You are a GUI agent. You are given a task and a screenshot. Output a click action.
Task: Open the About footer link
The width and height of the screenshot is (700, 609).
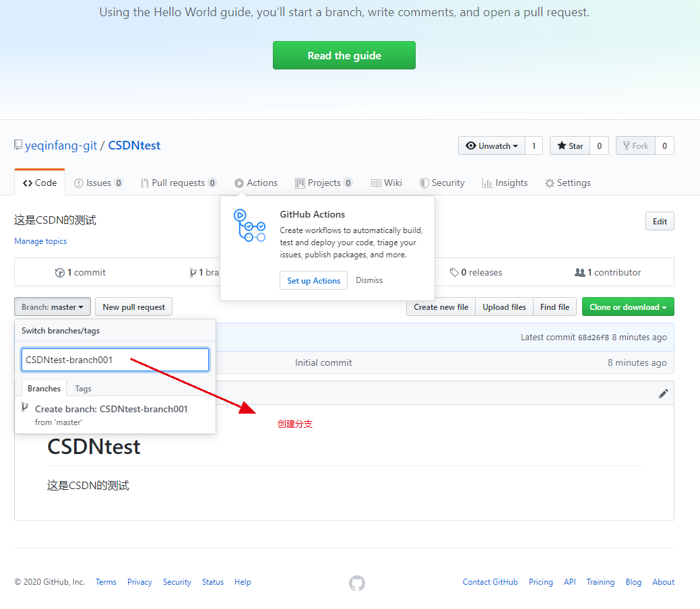point(663,582)
